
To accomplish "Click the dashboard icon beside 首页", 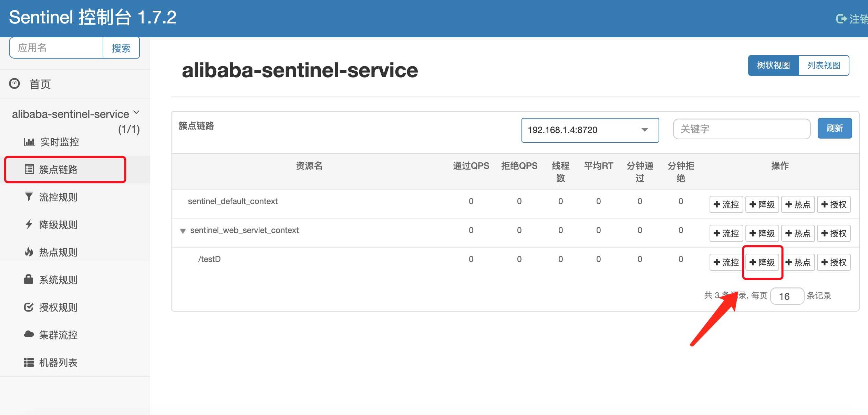I will point(14,83).
